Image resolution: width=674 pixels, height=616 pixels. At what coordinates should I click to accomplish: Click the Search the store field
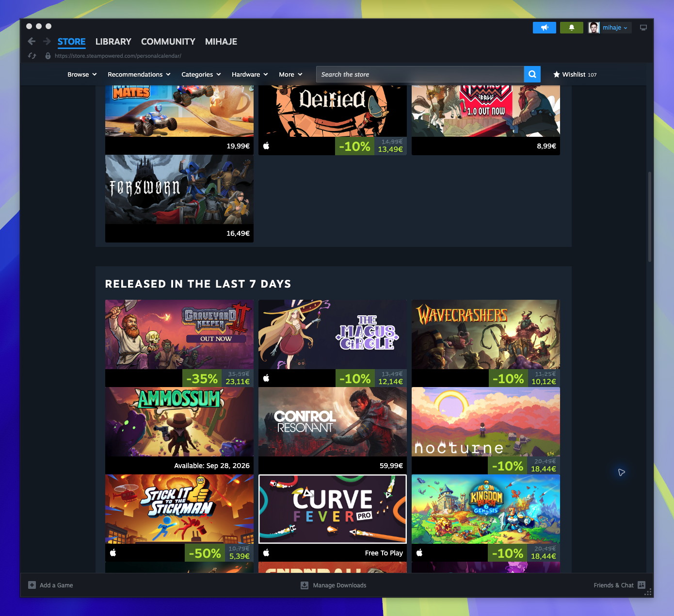[420, 74]
